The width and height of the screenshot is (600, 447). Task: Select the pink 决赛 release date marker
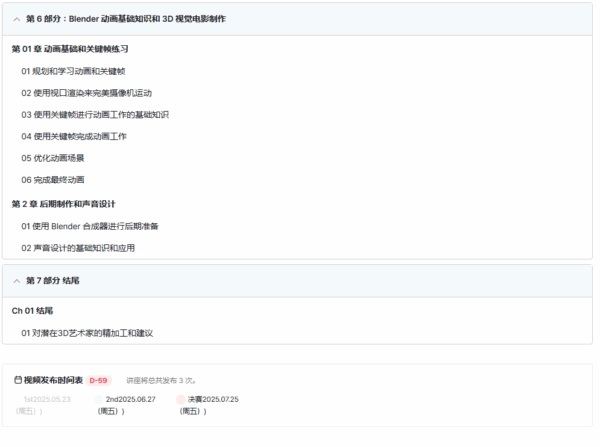(181, 399)
